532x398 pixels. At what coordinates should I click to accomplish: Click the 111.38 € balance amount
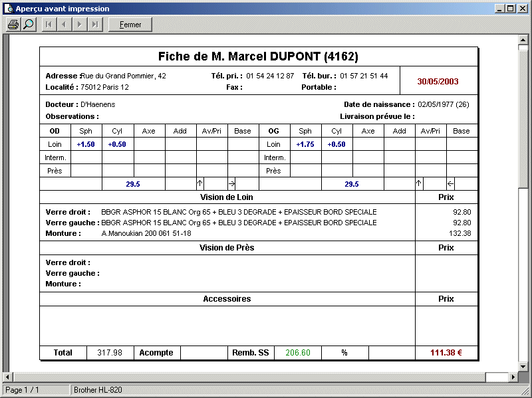point(446,353)
